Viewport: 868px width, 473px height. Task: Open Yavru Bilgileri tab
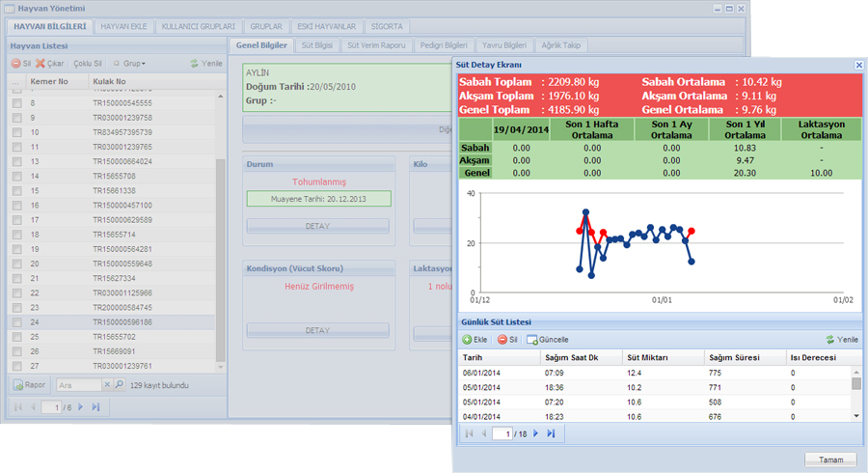(504, 45)
